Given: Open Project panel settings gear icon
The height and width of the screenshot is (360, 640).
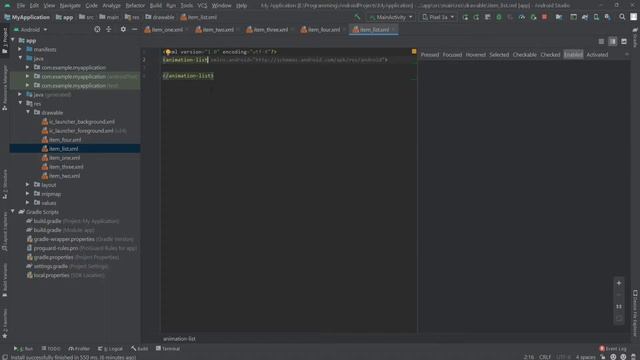Looking at the screenshot, I should [123, 29].
